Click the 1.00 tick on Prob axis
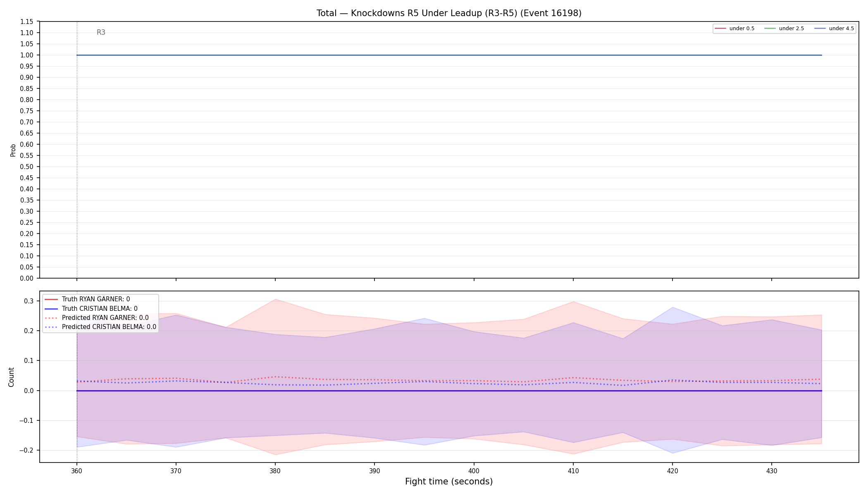Screen dimensions: 868x496 coord(27,55)
